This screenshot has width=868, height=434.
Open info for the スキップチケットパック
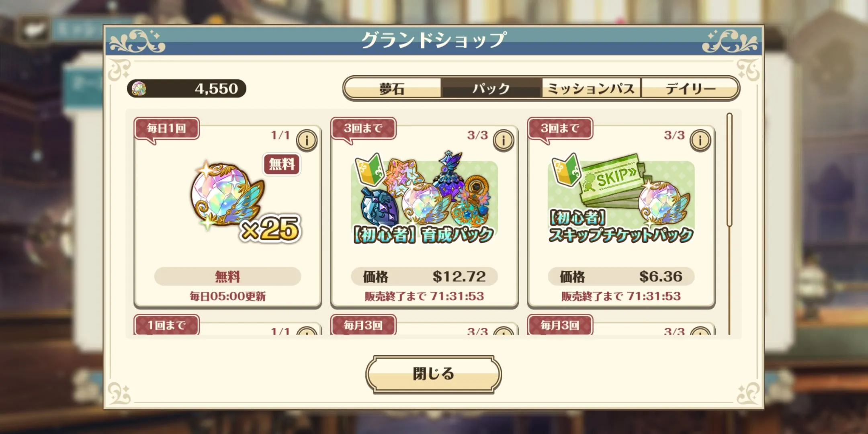pyautogui.click(x=700, y=140)
